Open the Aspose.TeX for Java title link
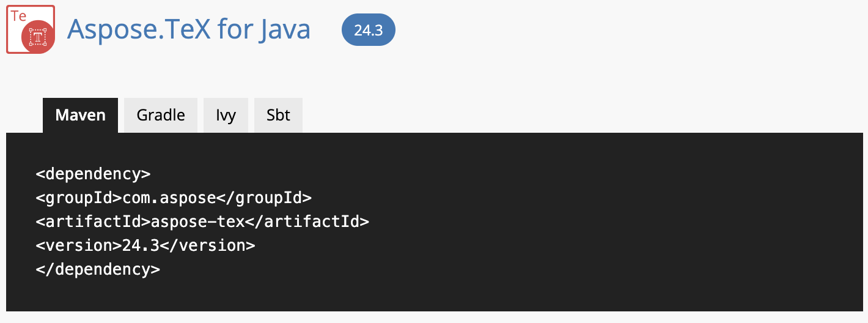The height and width of the screenshot is (323, 868). 189,29
